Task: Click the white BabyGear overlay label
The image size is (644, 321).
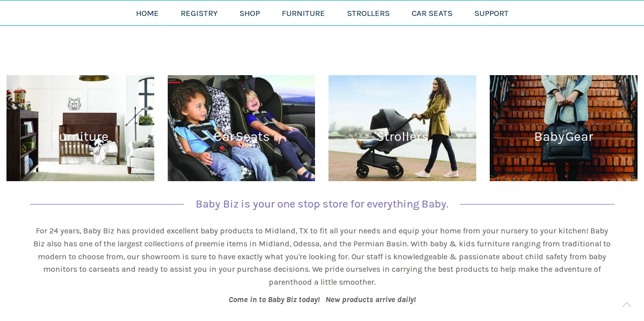Action: (x=563, y=137)
